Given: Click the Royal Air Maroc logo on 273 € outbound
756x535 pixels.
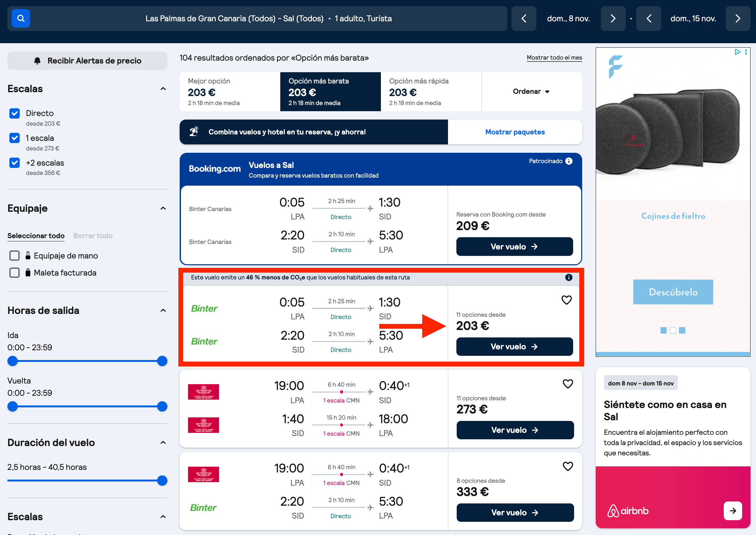Looking at the screenshot, I should pos(204,392).
